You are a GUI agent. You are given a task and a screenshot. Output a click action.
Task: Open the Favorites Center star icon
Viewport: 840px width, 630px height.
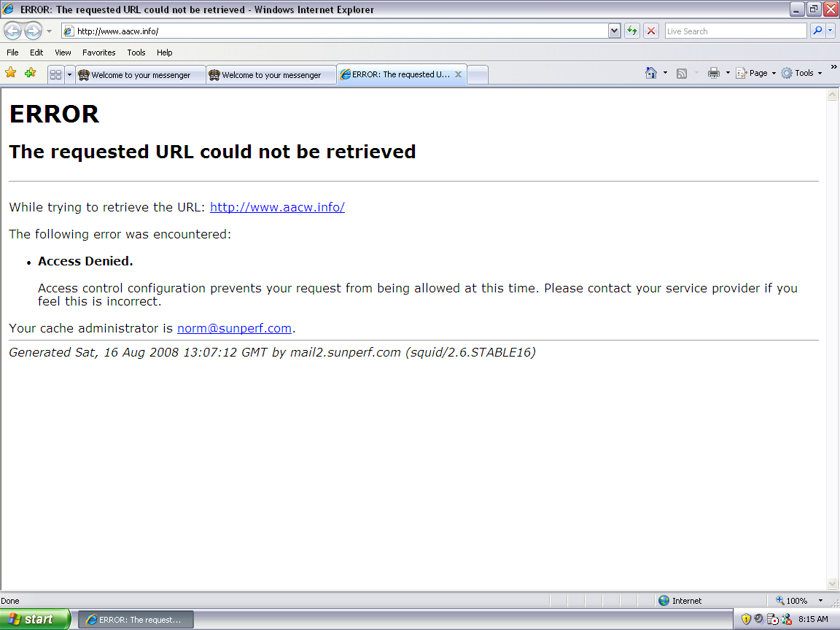coord(11,73)
